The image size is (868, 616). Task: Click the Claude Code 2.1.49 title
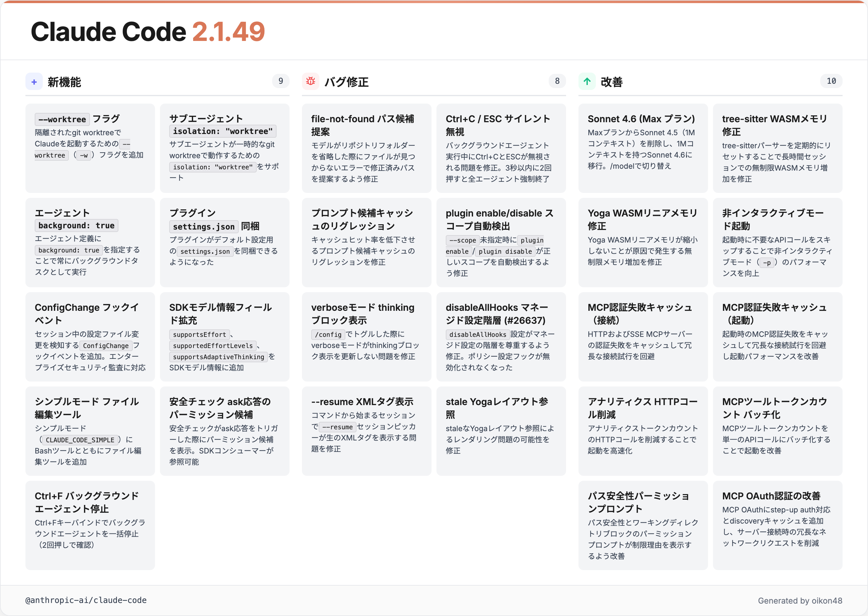[148, 32]
